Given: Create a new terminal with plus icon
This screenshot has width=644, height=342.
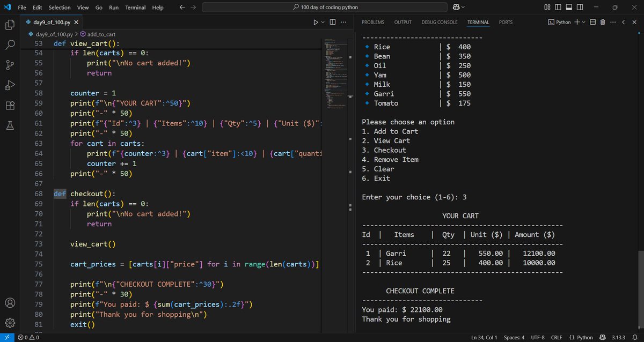Looking at the screenshot, I should [x=577, y=22].
